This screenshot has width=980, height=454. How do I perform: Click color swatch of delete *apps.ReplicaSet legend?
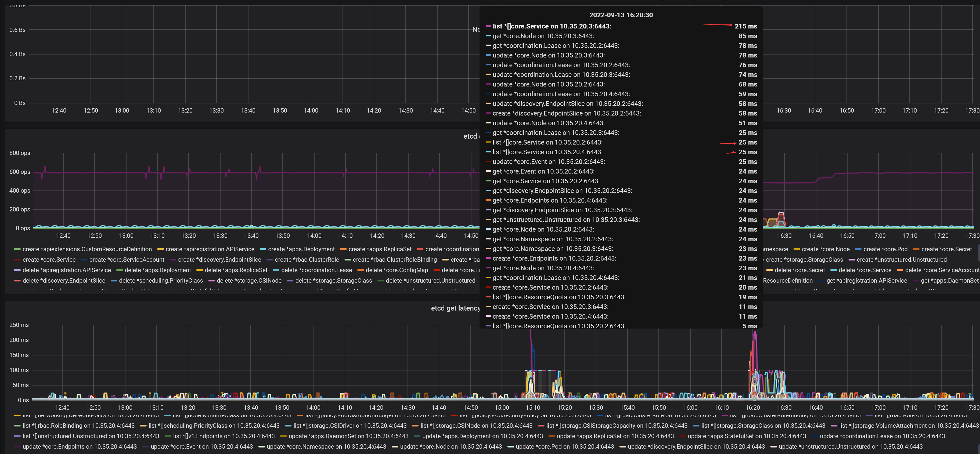tap(199, 270)
